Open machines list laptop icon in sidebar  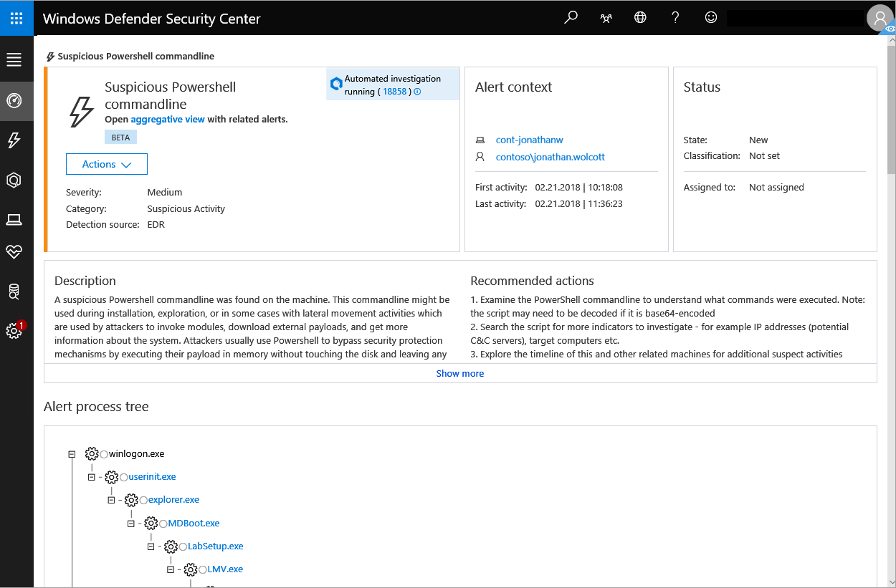tap(14, 220)
